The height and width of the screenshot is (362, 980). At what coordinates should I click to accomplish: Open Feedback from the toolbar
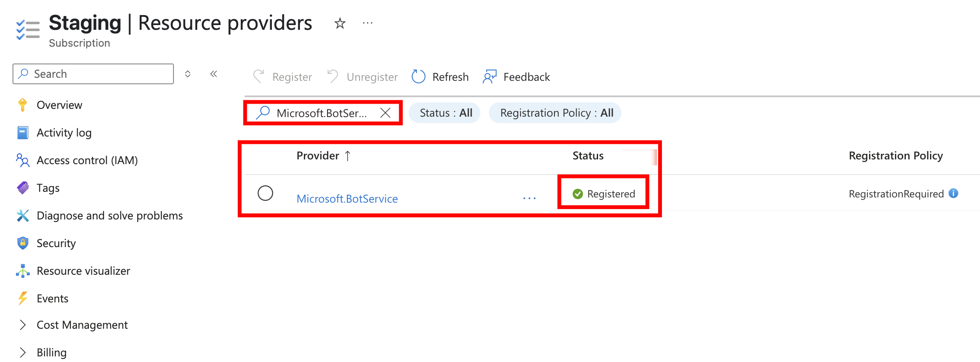click(517, 77)
